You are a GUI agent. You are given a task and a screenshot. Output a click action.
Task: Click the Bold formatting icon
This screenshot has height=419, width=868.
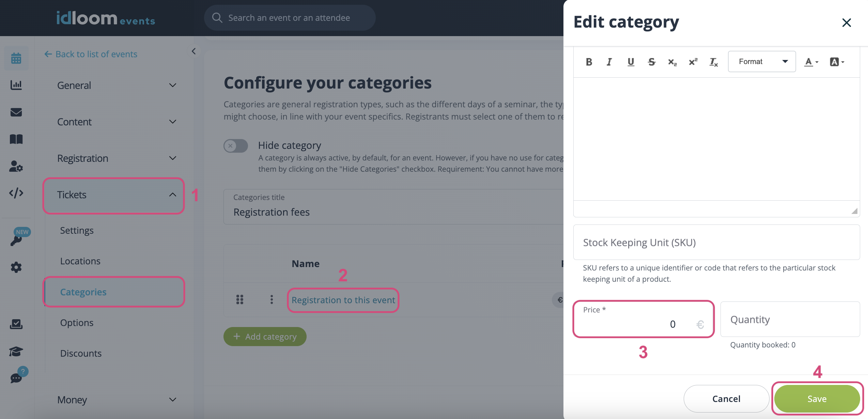click(588, 61)
